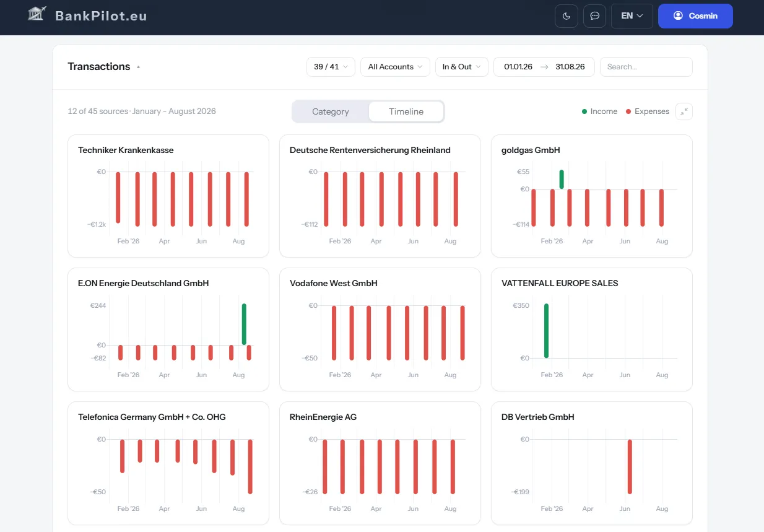Click the VATTENFALL EUROPE SALES title
Screen dimensions: 764x532
(x=560, y=283)
